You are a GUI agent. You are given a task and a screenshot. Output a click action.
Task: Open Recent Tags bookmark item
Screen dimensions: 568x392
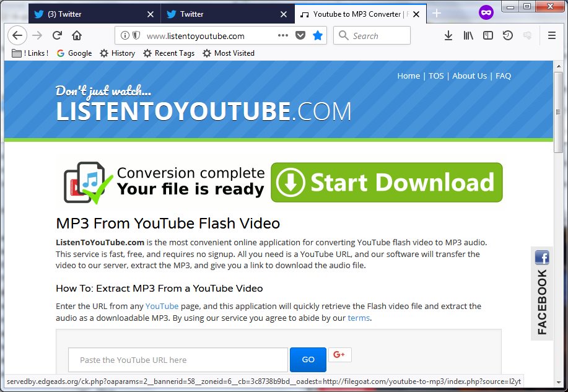169,53
